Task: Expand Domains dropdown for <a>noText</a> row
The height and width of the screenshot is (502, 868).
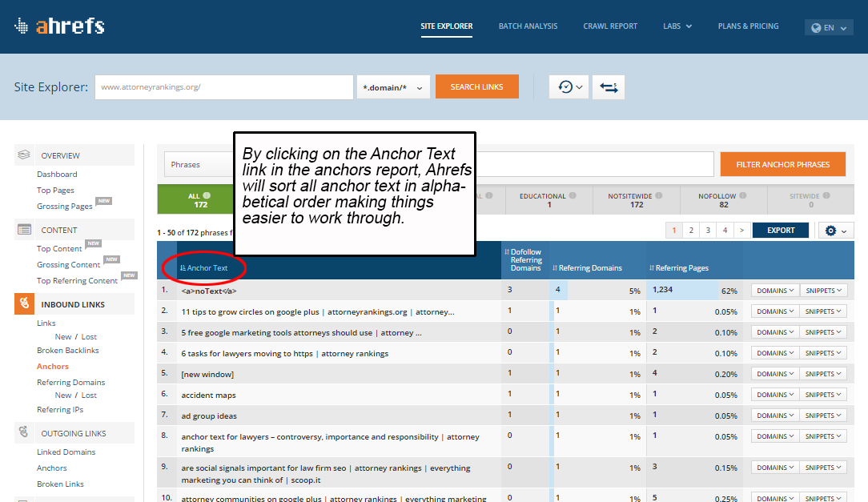Action: coord(774,291)
